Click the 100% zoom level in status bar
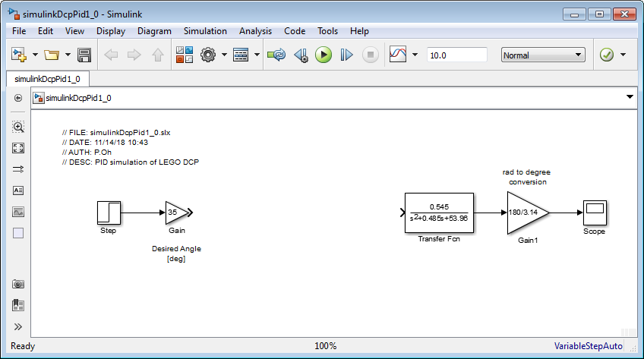The width and height of the screenshot is (644, 359). 325,346
